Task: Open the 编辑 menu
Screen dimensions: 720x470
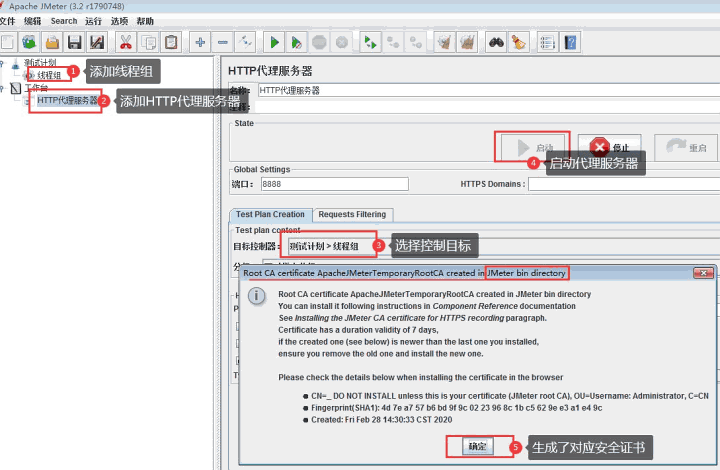Action: click(x=33, y=21)
